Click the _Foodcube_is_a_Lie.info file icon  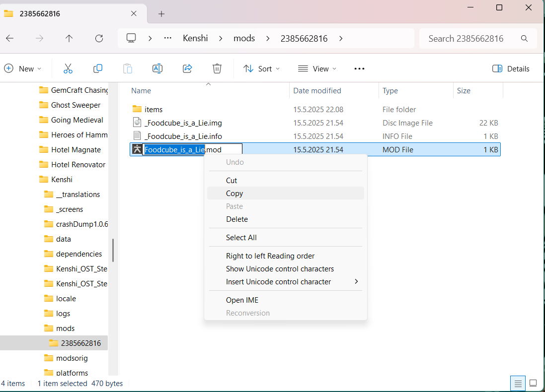click(x=137, y=136)
